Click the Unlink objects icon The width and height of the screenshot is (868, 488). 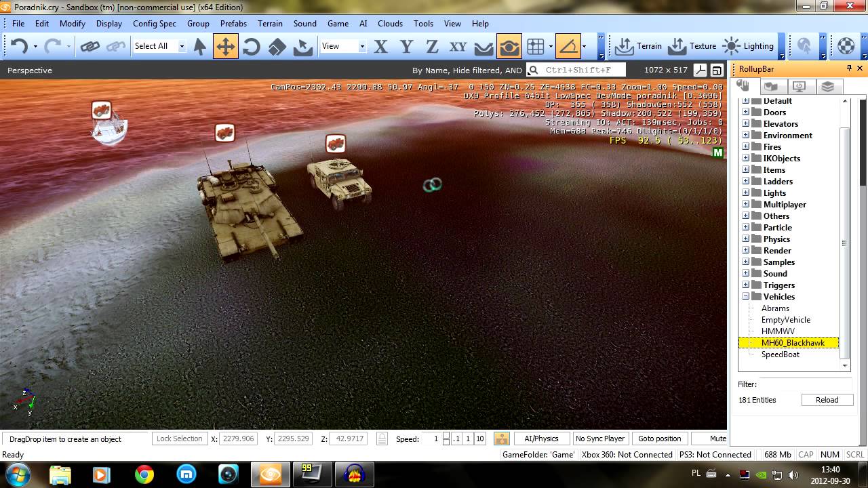116,46
